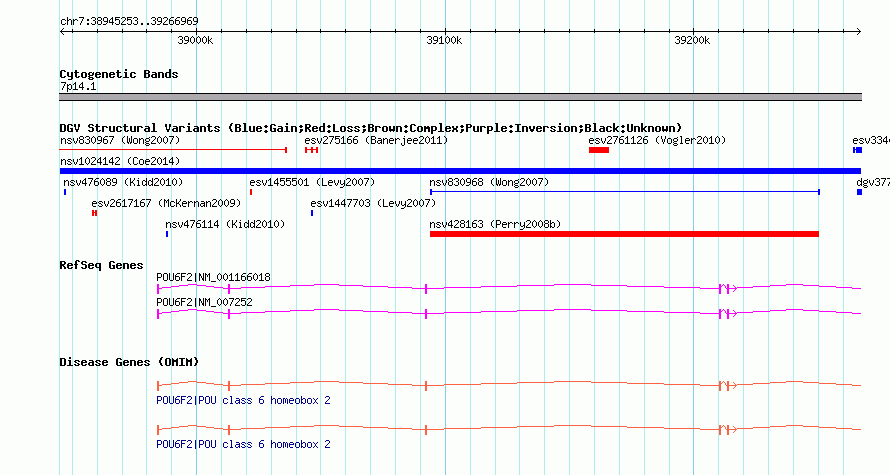Screen dimensions: 890x475
Task: Click the nsv830968 (Wong2007) label
Action: [x=489, y=182]
